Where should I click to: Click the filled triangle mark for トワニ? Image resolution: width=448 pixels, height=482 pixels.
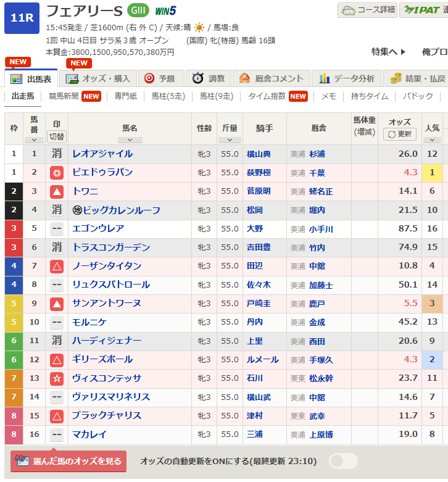coord(57,192)
